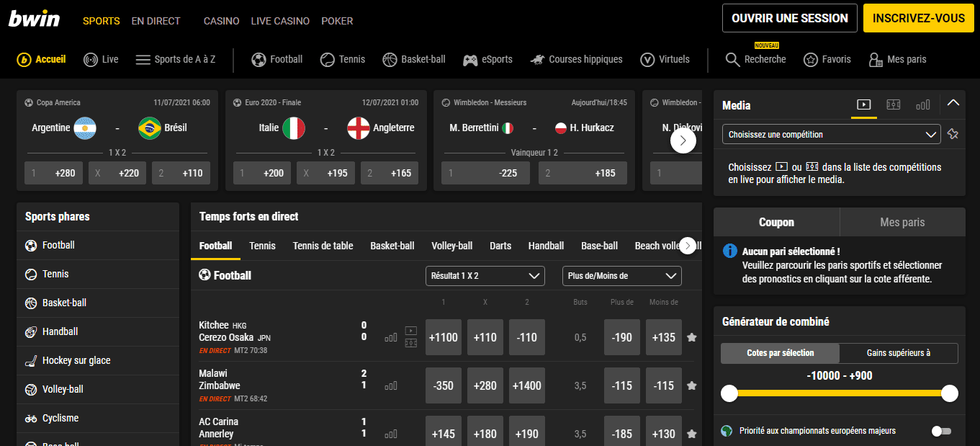Collapse the Media panel
This screenshot has width=980, height=446.
(953, 103)
